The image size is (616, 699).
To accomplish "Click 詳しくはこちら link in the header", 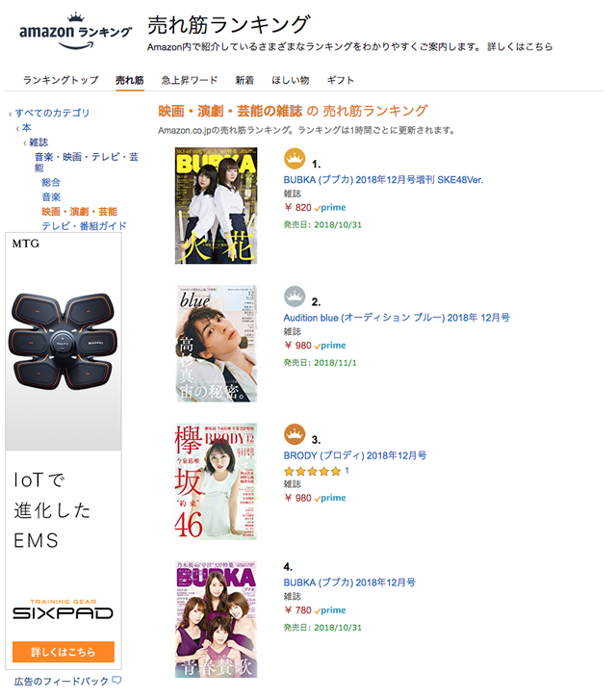I will click(x=520, y=46).
